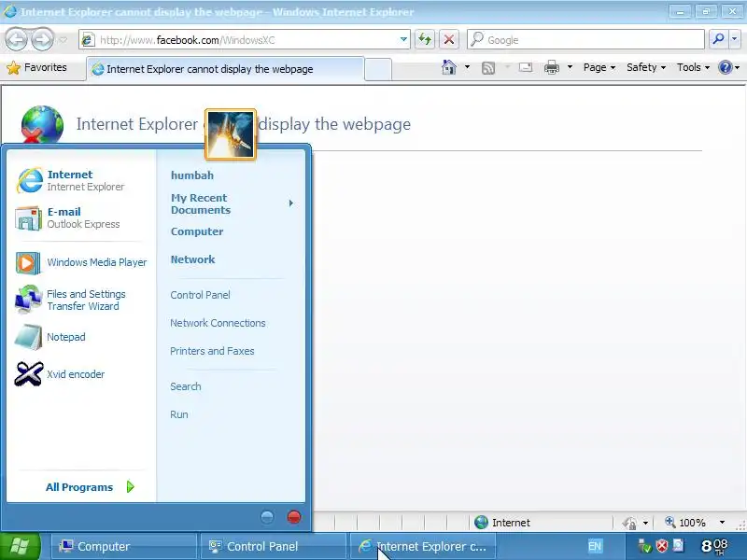Click the 100% zoom level button
Screen dimensions: 747x560
[685, 523]
